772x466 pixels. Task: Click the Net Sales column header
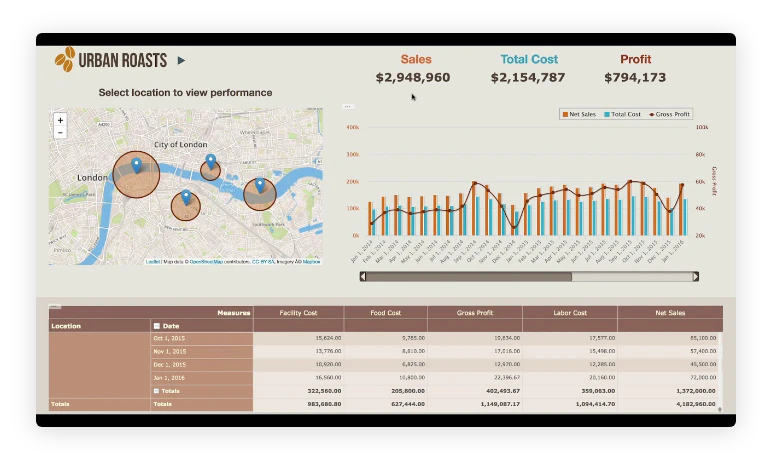click(x=670, y=313)
